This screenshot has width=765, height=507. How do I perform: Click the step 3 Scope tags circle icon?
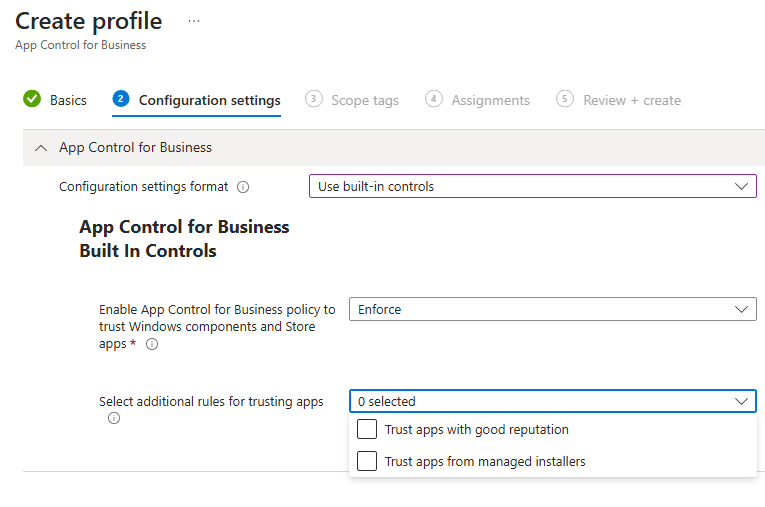(314, 99)
